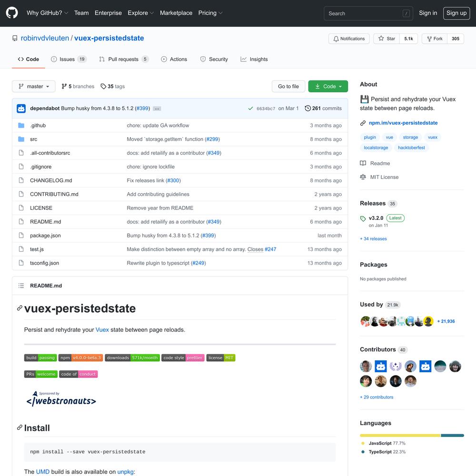Viewport: 476px width, 476px height.
Task: Click the downloads 571k/month badge
Action: (x=132, y=357)
